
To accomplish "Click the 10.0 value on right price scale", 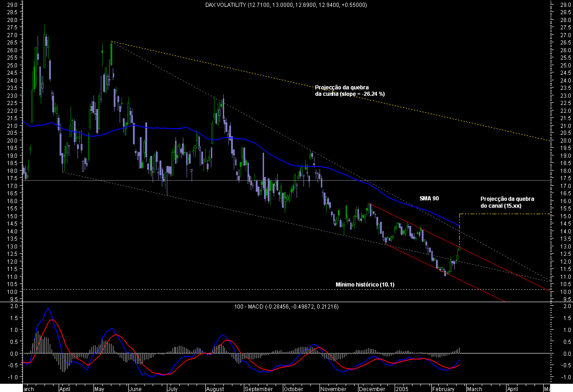I will point(565,292).
